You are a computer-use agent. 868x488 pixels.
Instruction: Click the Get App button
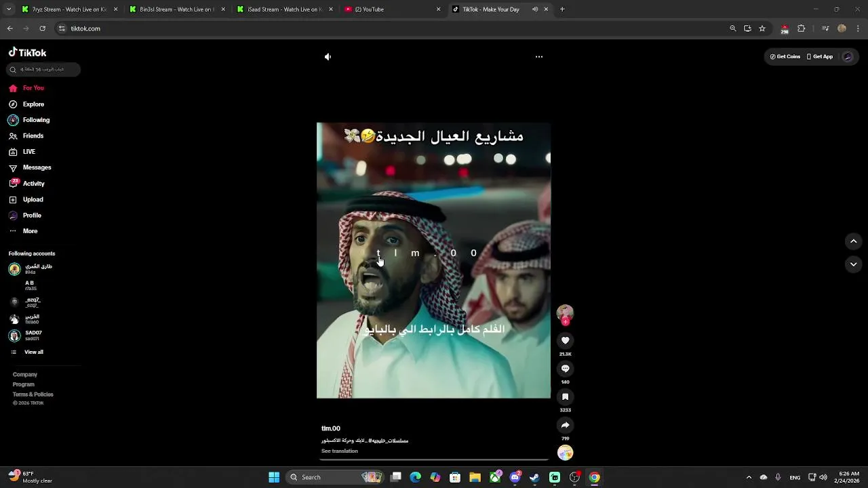820,57
